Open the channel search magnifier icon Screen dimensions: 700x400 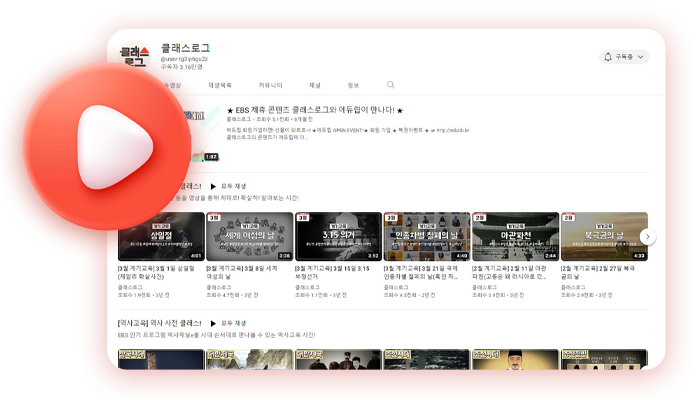click(x=391, y=85)
